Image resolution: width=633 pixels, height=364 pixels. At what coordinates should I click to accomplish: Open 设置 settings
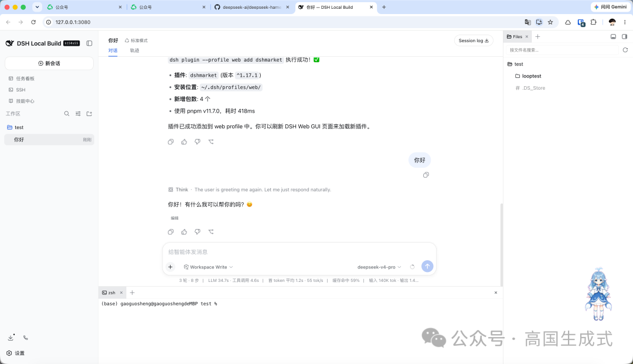point(15,353)
